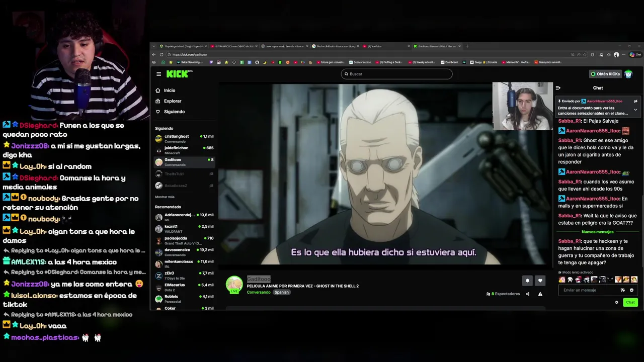Image resolution: width=644 pixels, height=362 pixels.
Task: Open recommended channel milenkanolasco
Action: (x=184, y=263)
